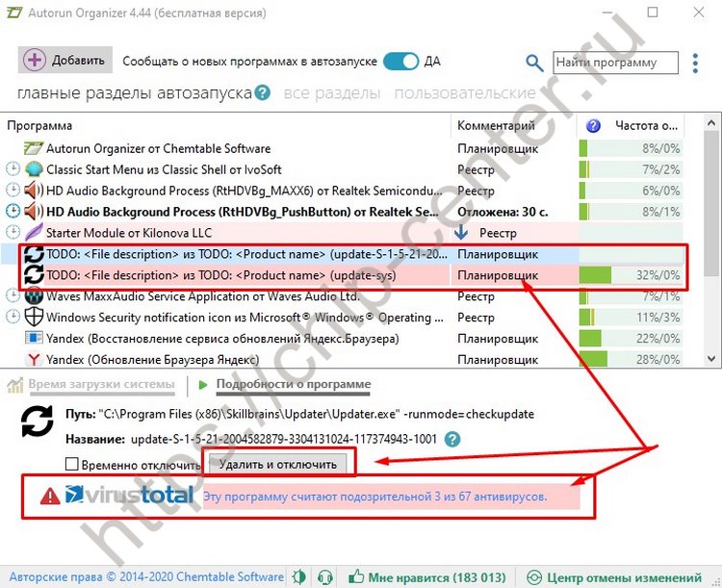Select Windows Security notification icon row
The width and height of the screenshot is (722, 588).
click(x=343, y=318)
